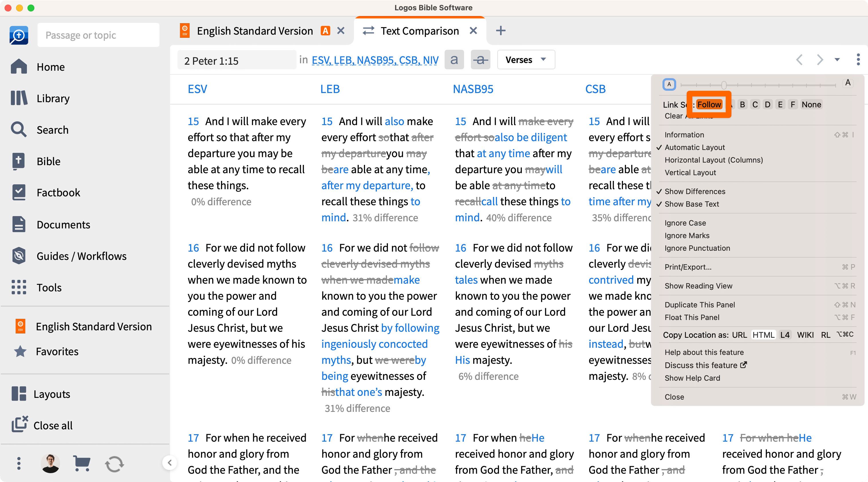Go back with the left navigation arrow
Viewport: 868px width, 482px height.
(x=799, y=60)
